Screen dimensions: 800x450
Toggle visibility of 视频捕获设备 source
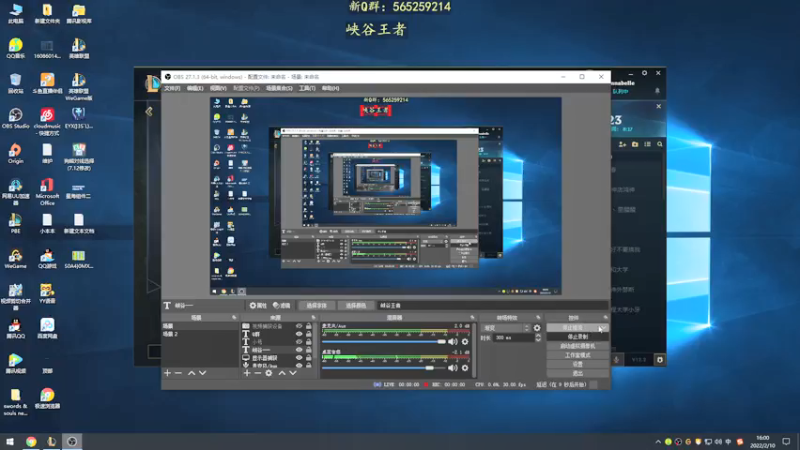[x=299, y=326]
